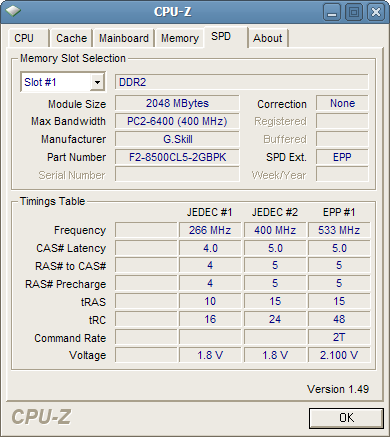Select the 2048 MBytes module size value

[177, 103]
